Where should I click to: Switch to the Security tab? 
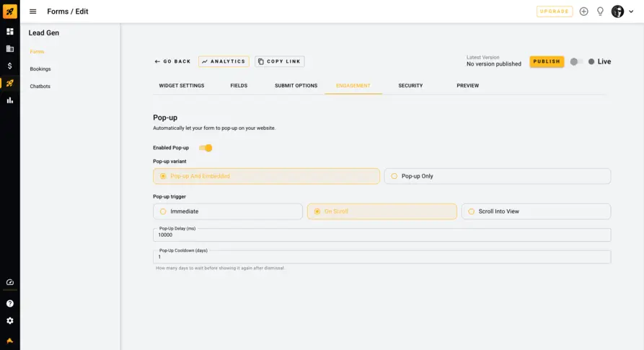click(x=410, y=85)
